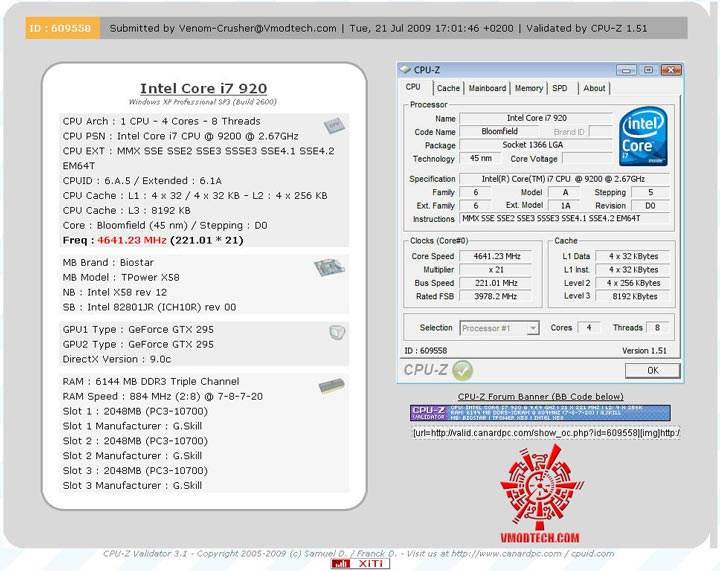Click the XiTi stats badge
The width and height of the screenshot is (720, 571).
click(x=360, y=564)
